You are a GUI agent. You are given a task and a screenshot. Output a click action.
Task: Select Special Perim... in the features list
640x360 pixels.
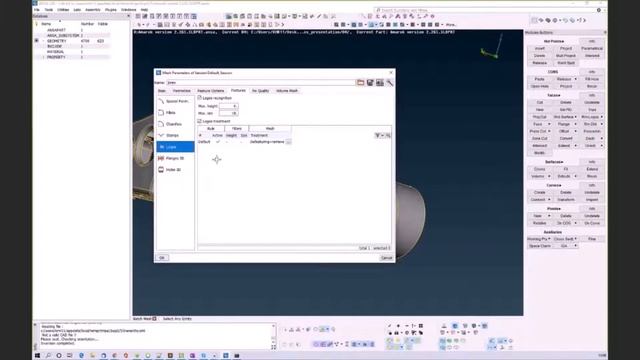[x=176, y=101]
